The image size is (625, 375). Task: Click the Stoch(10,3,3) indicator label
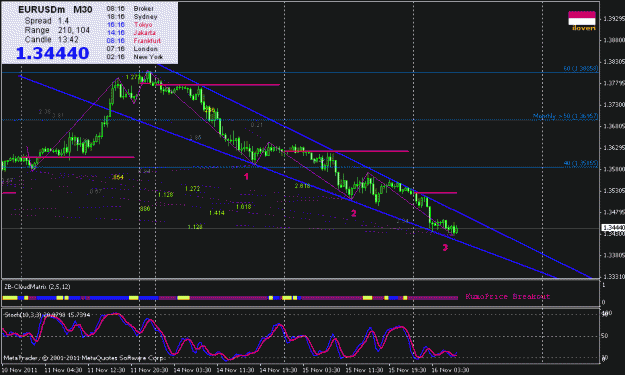click(x=47, y=315)
